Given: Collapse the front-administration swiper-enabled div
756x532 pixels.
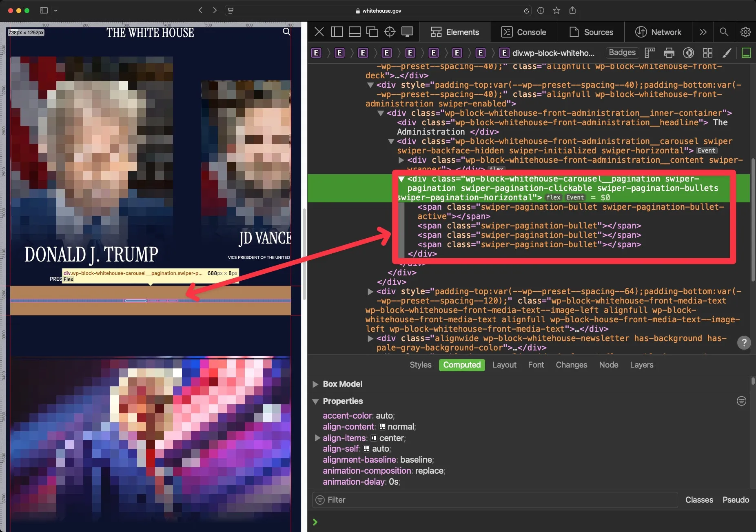Looking at the screenshot, I should (370, 85).
